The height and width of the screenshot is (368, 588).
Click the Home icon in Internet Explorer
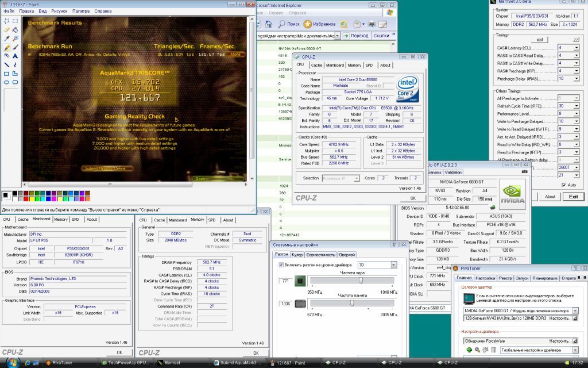269,24
